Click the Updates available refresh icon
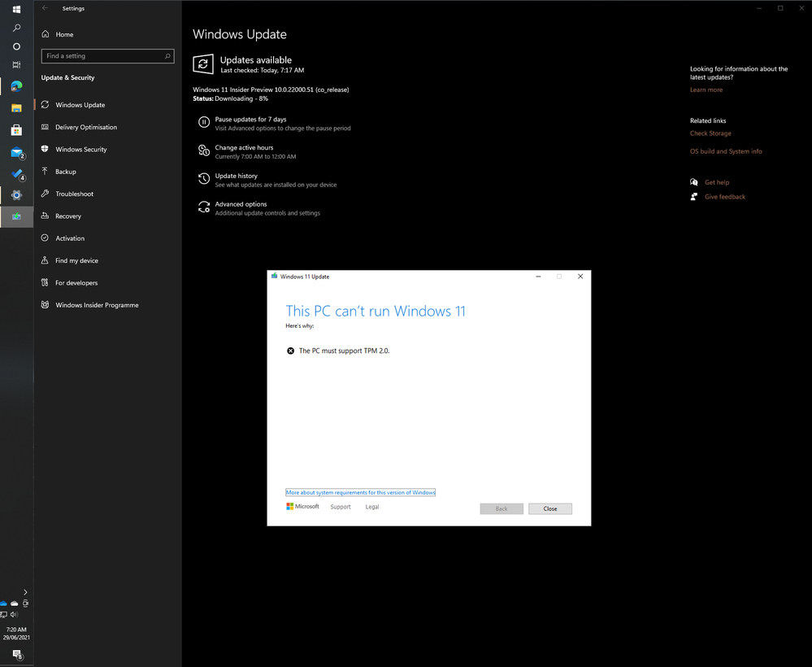The height and width of the screenshot is (667, 812). click(203, 64)
